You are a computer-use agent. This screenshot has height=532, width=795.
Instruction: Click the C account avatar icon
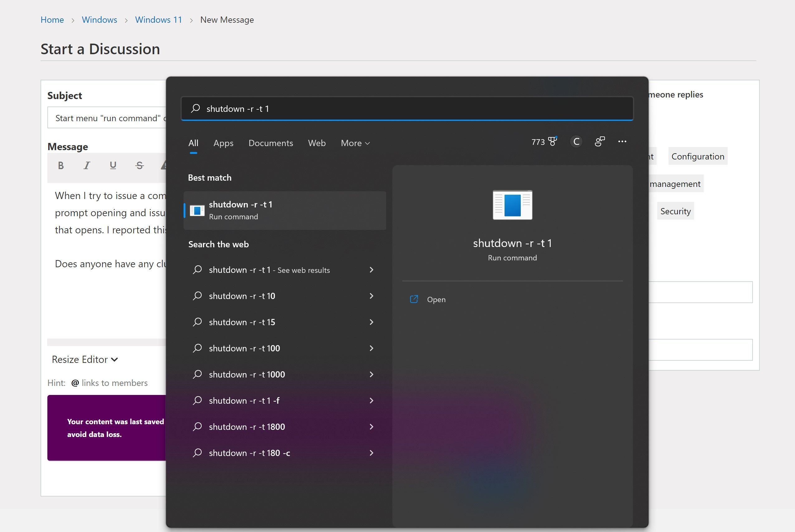(576, 141)
